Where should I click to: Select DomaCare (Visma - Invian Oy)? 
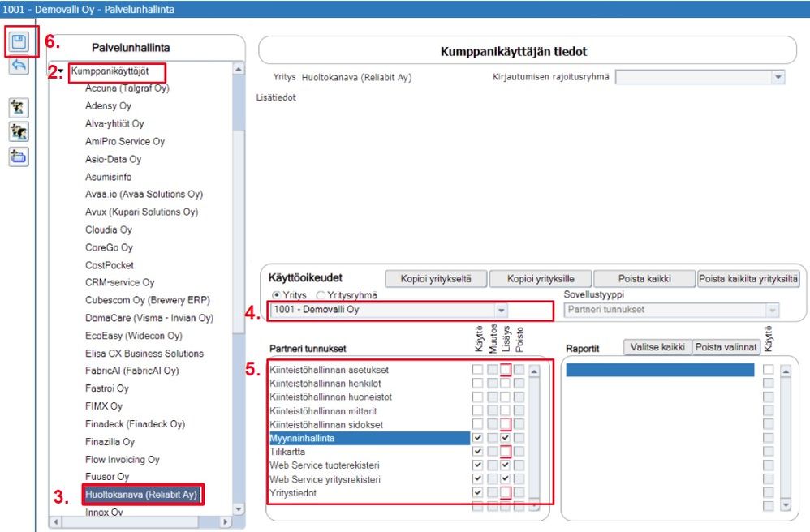(x=149, y=319)
